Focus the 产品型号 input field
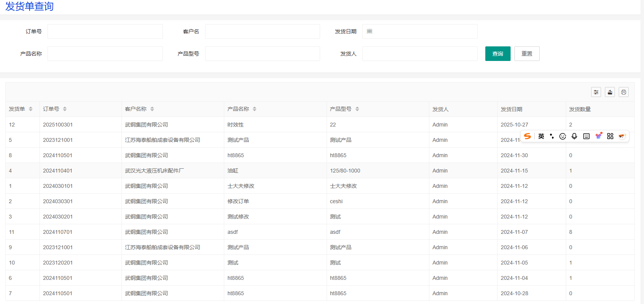This screenshot has height=304, width=644. 263,54
